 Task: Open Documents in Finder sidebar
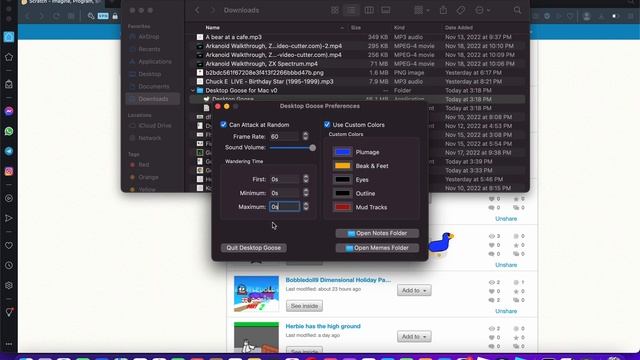pos(152,87)
